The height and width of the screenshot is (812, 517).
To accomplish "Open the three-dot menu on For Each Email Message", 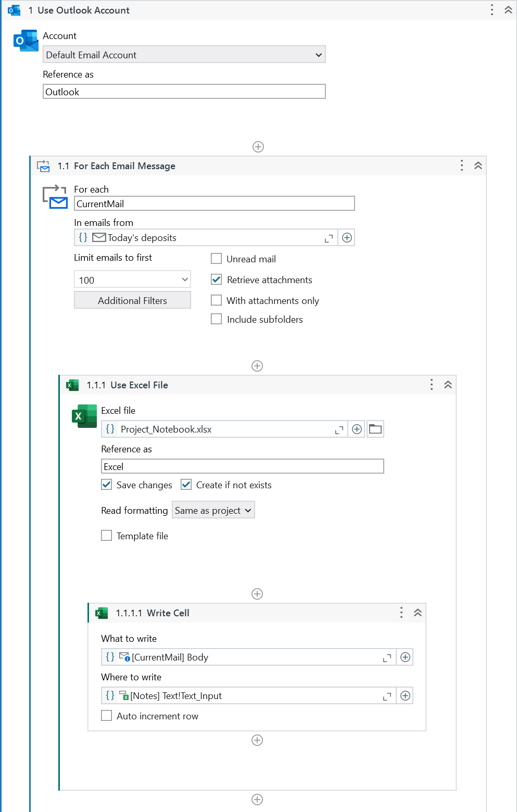I will [x=461, y=166].
